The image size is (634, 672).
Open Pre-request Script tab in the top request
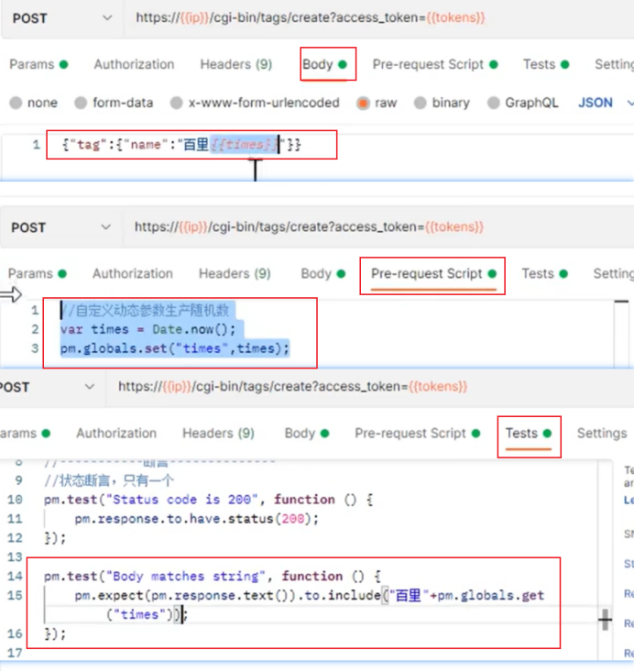pyautogui.click(x=435, y=64)
